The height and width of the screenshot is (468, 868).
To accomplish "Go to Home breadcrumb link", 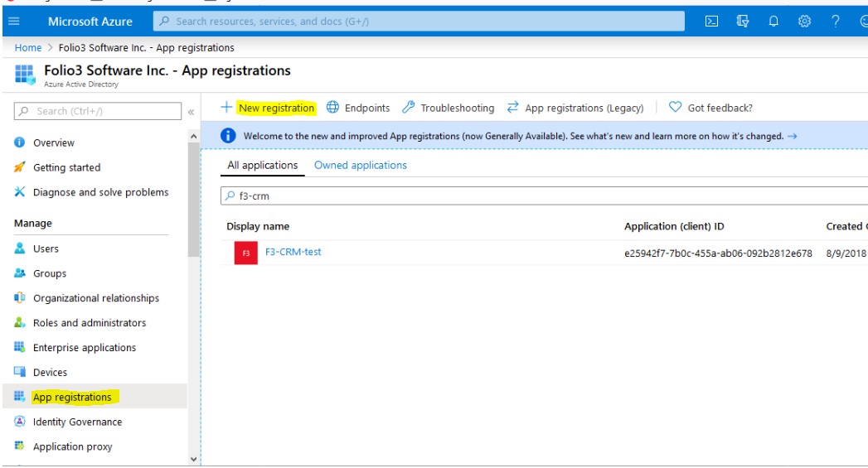I will coord(27,47).
